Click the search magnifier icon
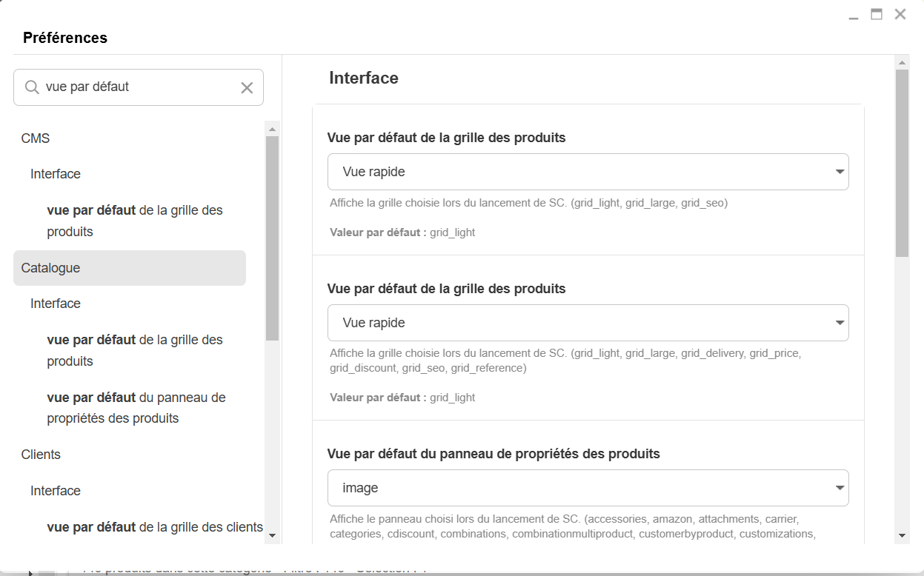Viewport: 924px width, 576px height. 32,87
